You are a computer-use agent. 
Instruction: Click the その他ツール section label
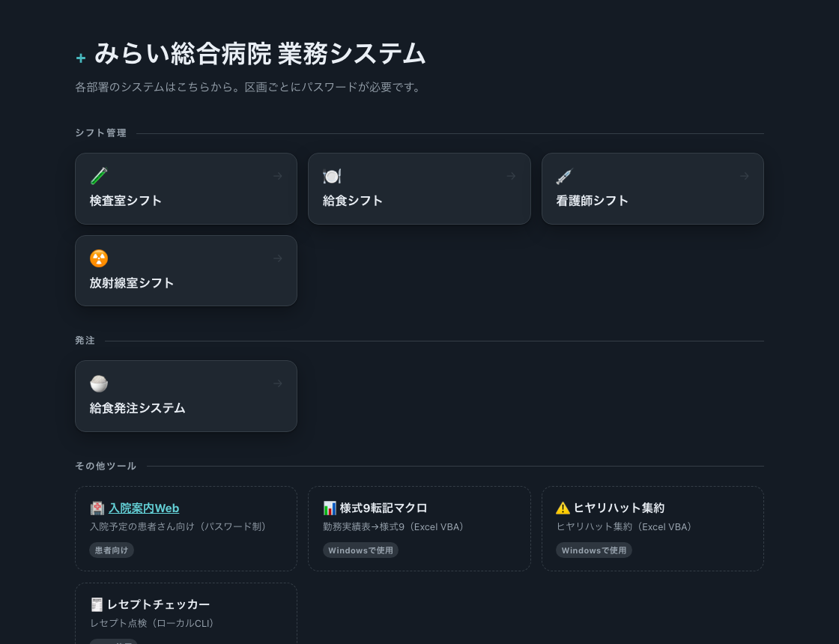click(x=106, y=466)
